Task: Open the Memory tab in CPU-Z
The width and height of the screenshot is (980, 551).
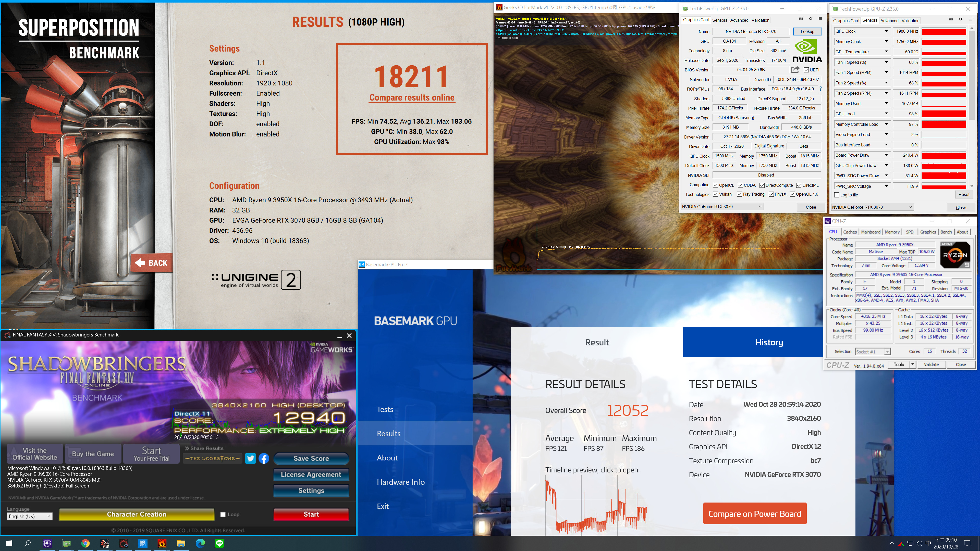Action: (892, 232)
